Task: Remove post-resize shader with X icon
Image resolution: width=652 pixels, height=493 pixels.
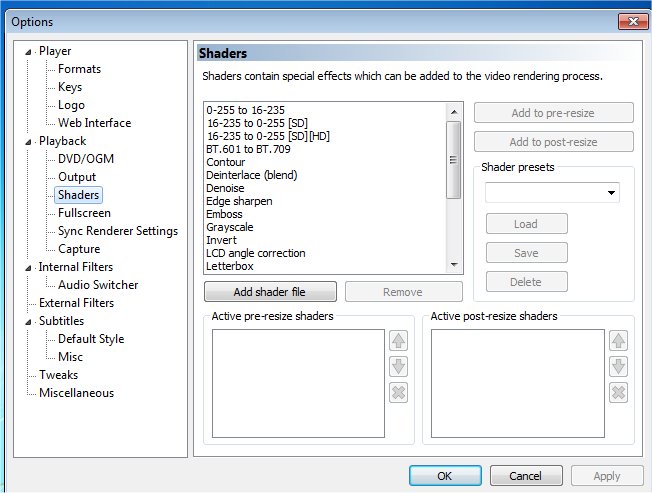Action: [x=618, y=392]
